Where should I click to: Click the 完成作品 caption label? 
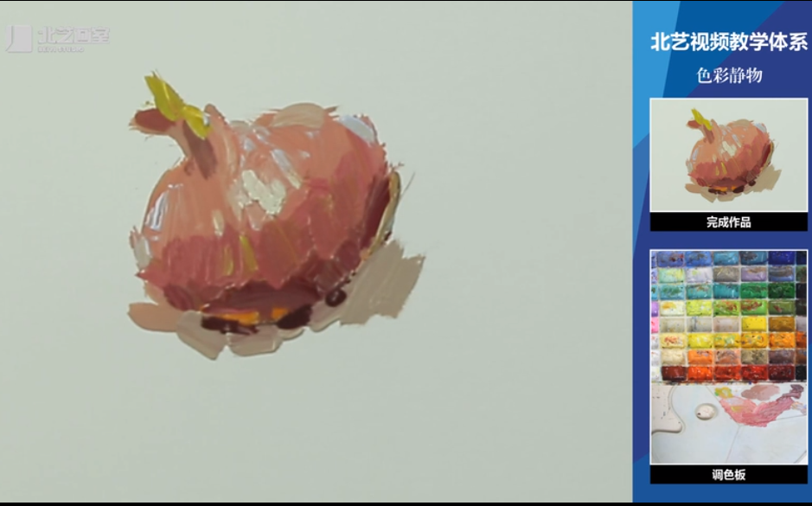728,222
